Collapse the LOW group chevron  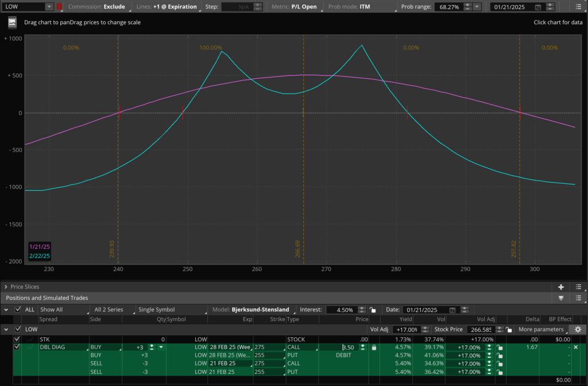[x=6, y=329]
